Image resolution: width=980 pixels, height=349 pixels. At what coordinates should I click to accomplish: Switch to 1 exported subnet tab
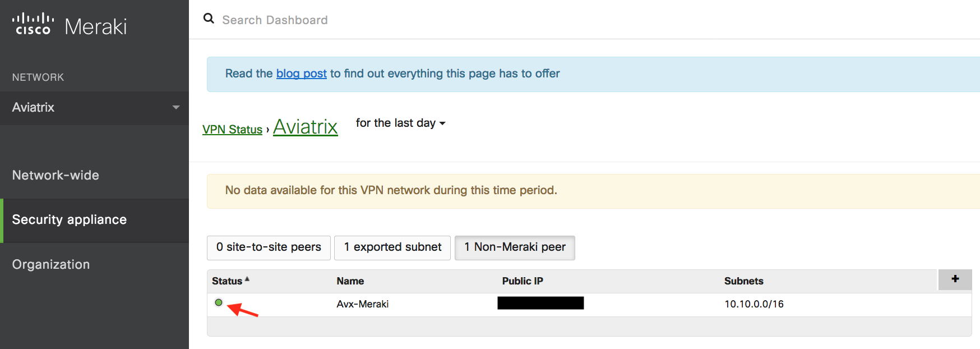[x=392, y=247]
